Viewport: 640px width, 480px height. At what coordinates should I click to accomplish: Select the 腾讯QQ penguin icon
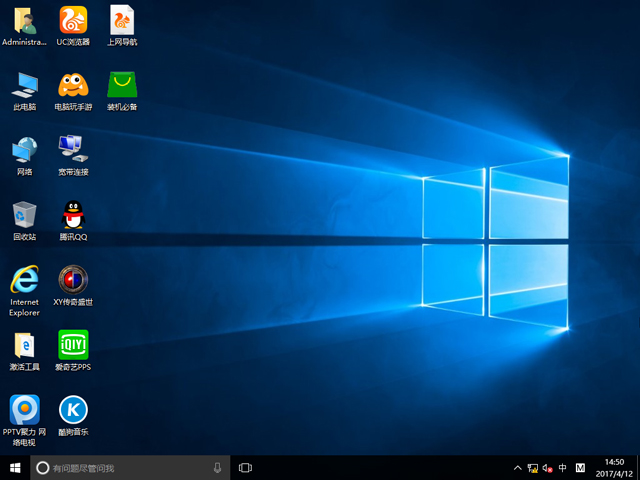point(72,214)
